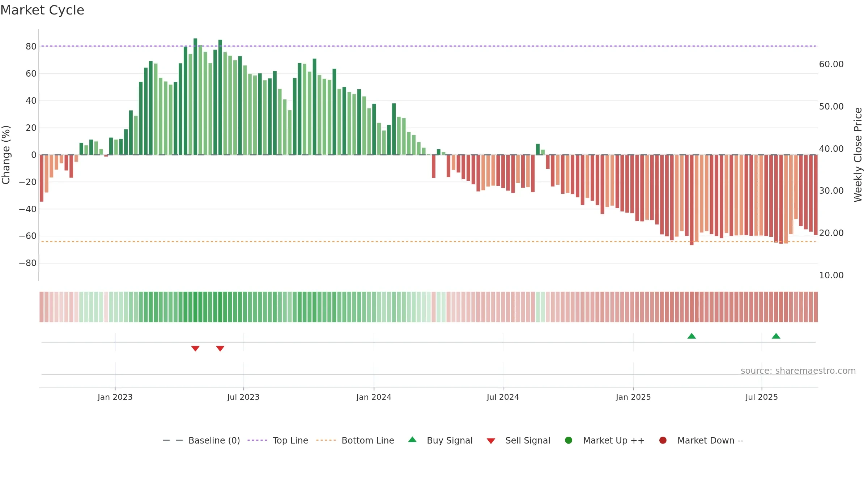The width and height of the screenshot is (868, 488).
Task: Click the lowest red bar below the Bottom Line
Action: click(692, 200)
